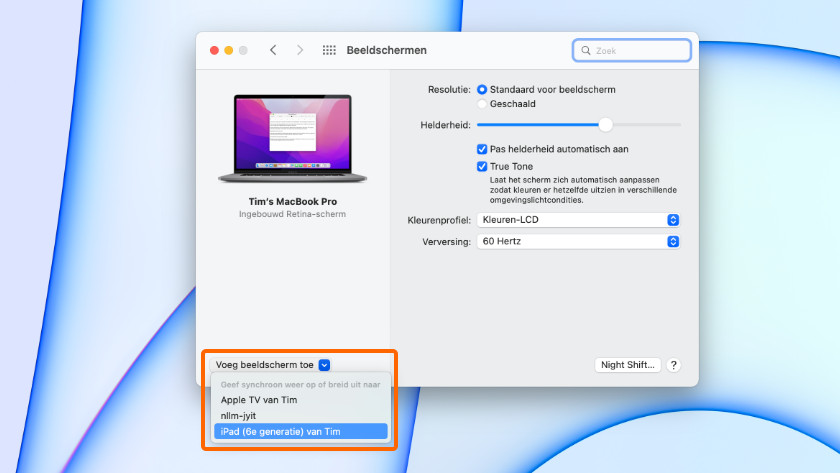Screen dimensions: 840x473
Task: Choose nllm-jyit from the list
Action: (301, 416)
